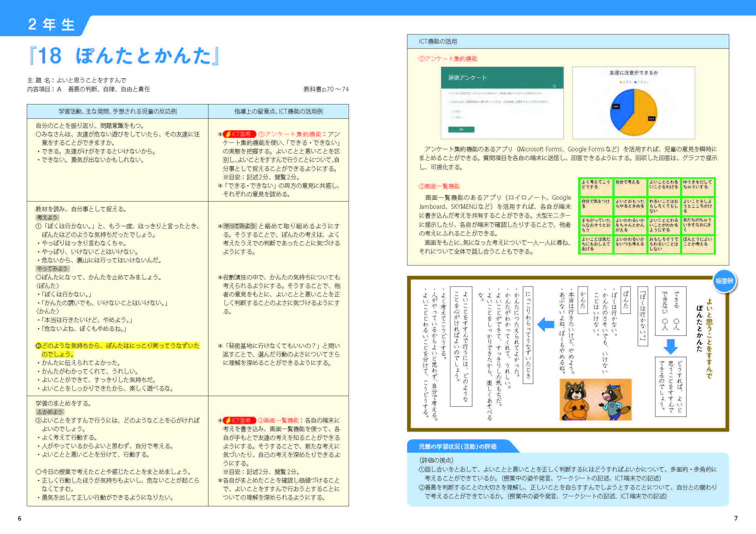Click the red heading ②画面一覧機能 in ICT panel

coord(439,187)
